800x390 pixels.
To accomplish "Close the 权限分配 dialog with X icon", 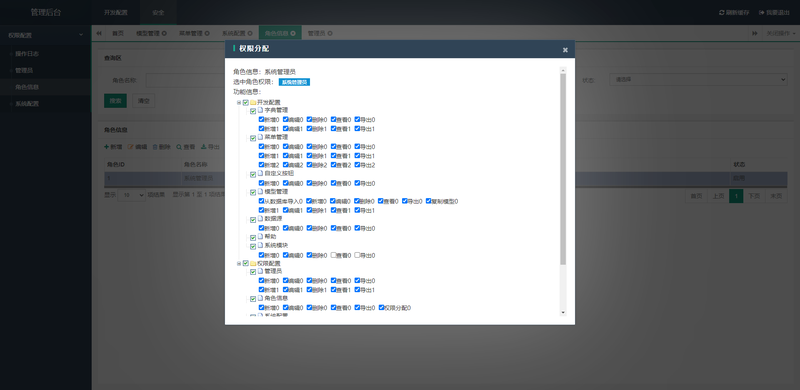I will click(x=565, y=50).
